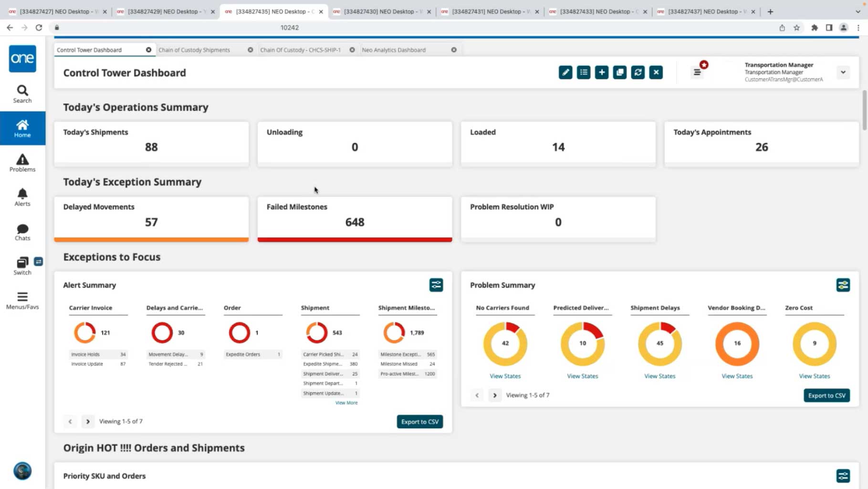Open Problem Summary filter settings icon

pos(843,285)
